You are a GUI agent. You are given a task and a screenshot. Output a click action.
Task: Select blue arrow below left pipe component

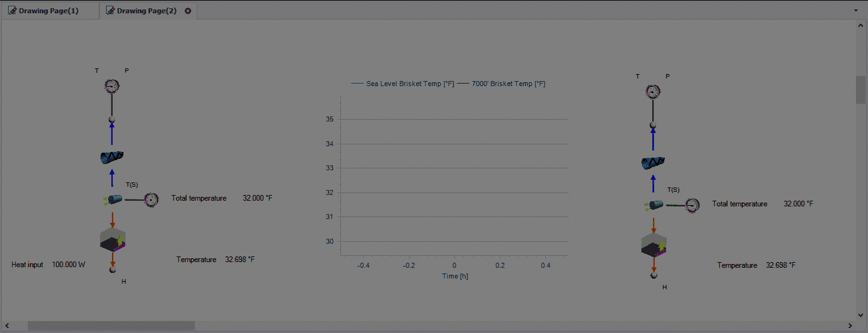(x=112, y=177)
